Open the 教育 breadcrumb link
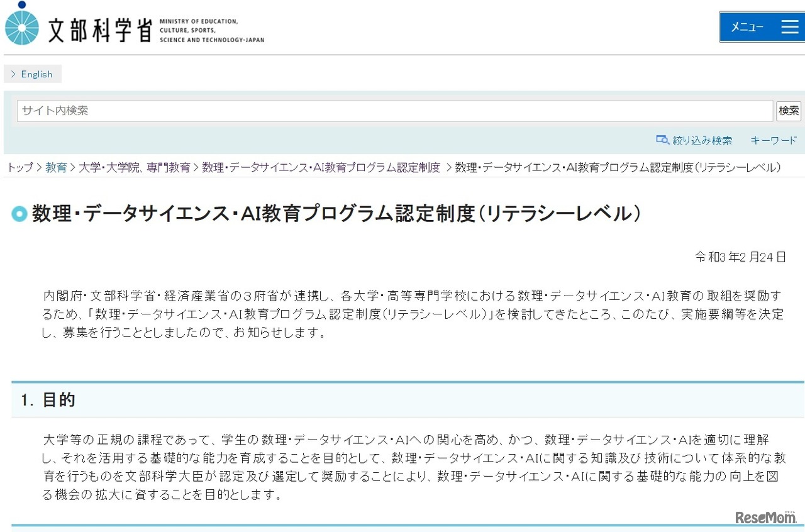 tap(57, 167)
